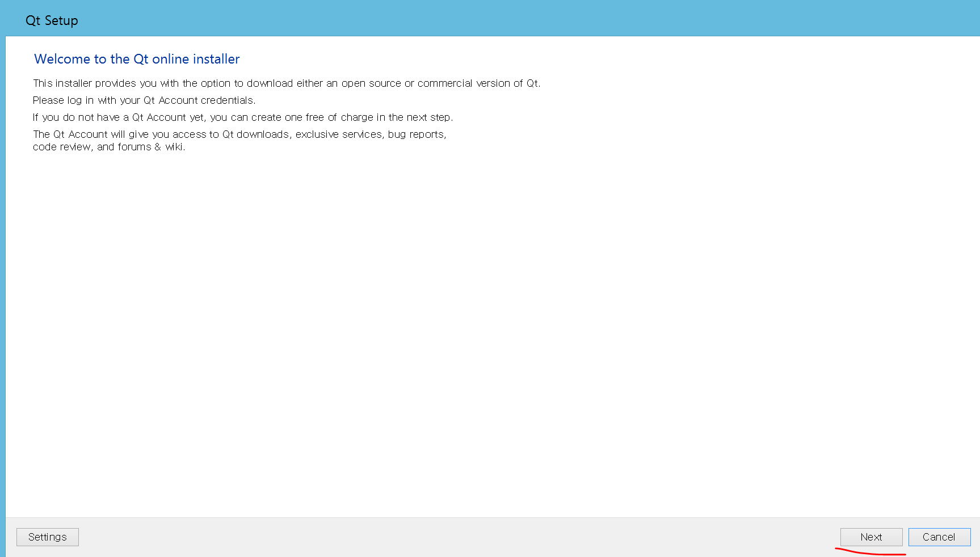Open the installer Settings
Screen dimensions: 980x557
(x=48, y=537)
